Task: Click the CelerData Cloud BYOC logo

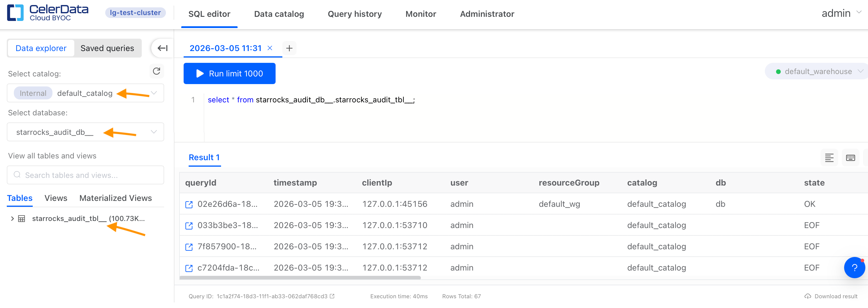Action: [47, 14]
